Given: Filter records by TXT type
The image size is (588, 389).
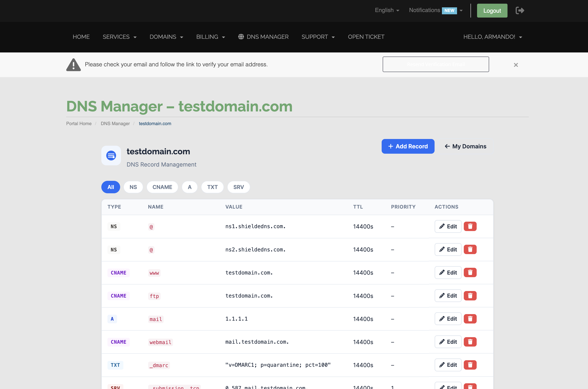Looking at the screenshot, I should (212, 187).
